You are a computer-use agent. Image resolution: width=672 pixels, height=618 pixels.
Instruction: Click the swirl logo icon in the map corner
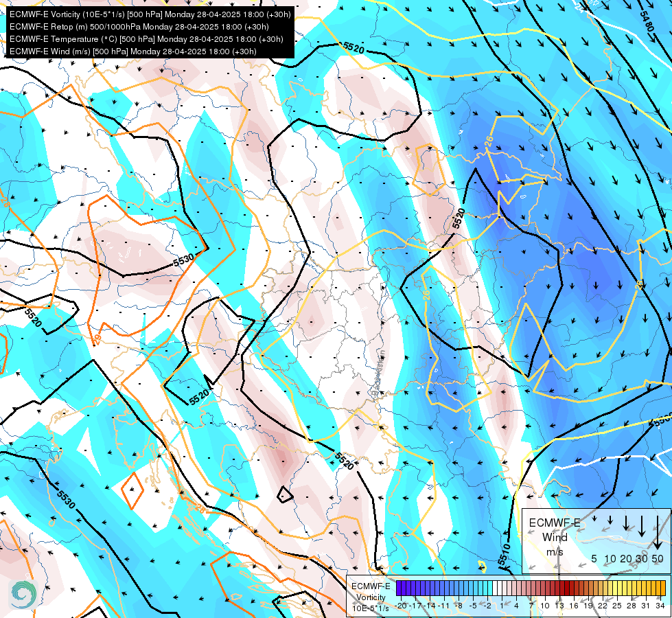pyautogui.click(x=23, y=594)
